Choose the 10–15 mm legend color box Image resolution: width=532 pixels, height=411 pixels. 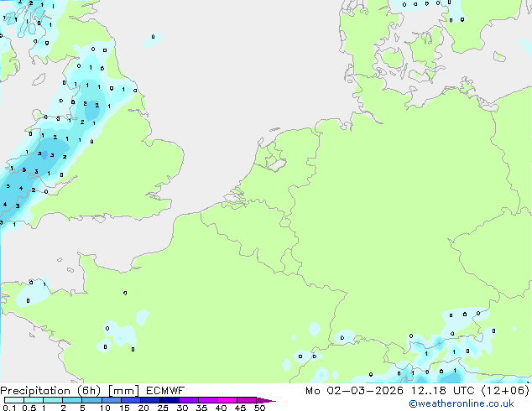coord(111,400)
